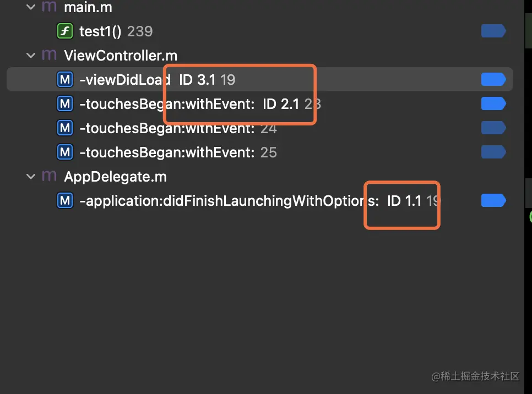Click the ViewController.m file type icon

pyautogui.click(x=49, y=55)
